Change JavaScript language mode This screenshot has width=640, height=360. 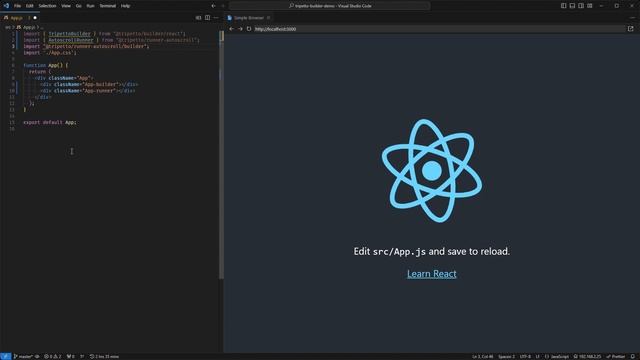point(557,356)
